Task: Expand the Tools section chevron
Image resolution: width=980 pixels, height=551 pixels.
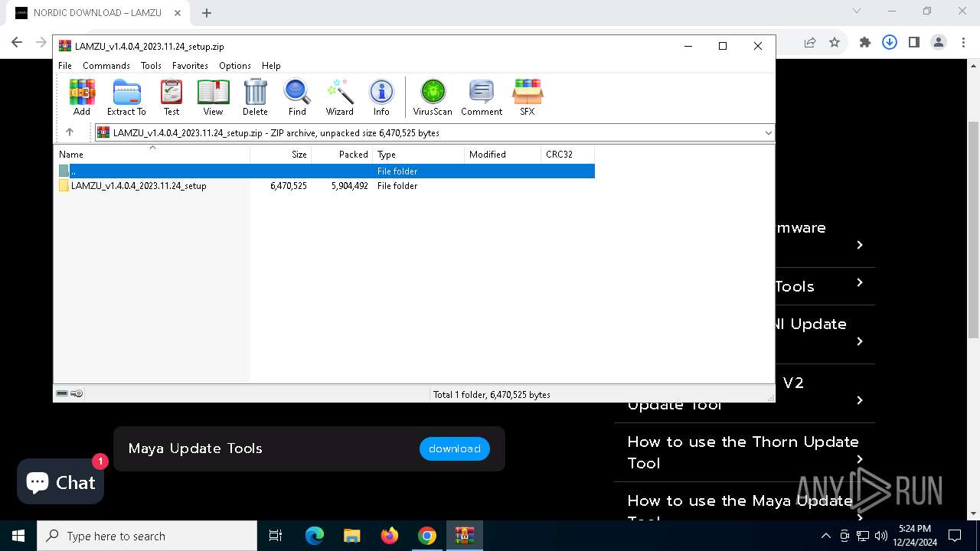Action: [860, 282]
